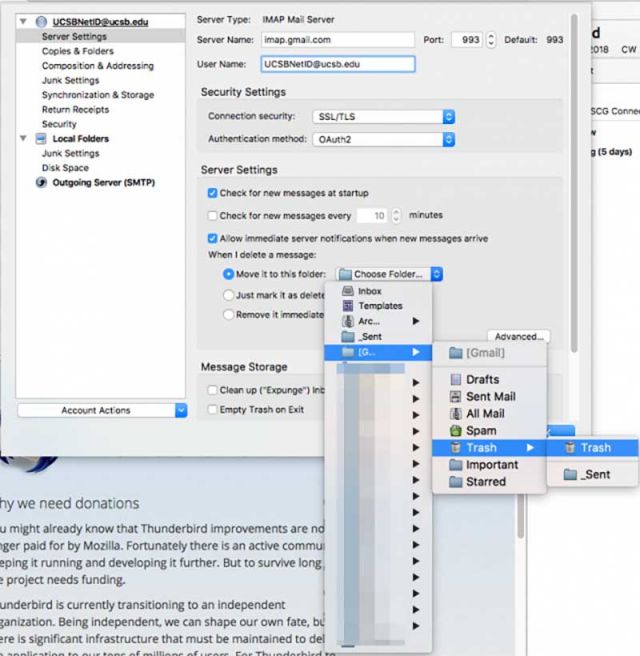Click the _Sent folder icon in rightmost submenu
The height and width of the screenshot is (656, 640).
tap(570, 474)
